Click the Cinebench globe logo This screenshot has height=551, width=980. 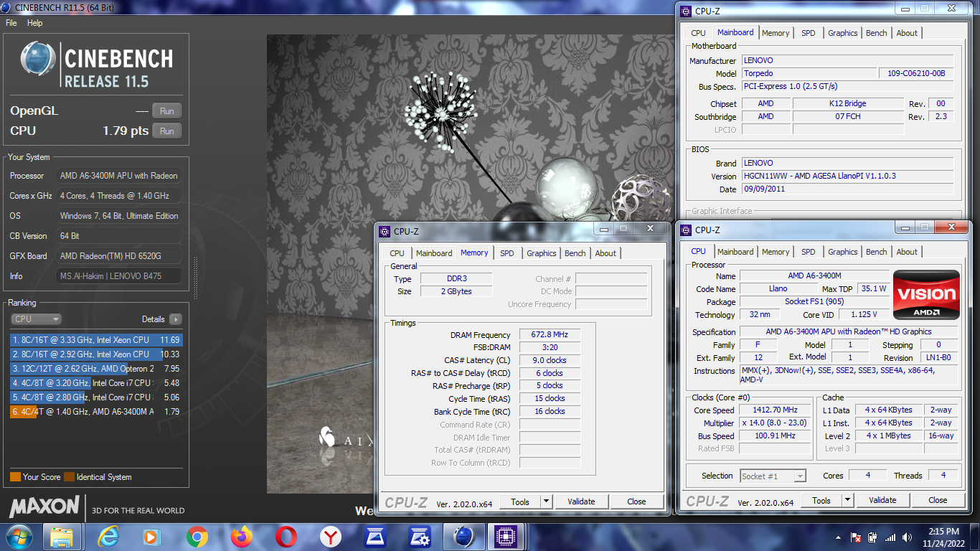38,60
